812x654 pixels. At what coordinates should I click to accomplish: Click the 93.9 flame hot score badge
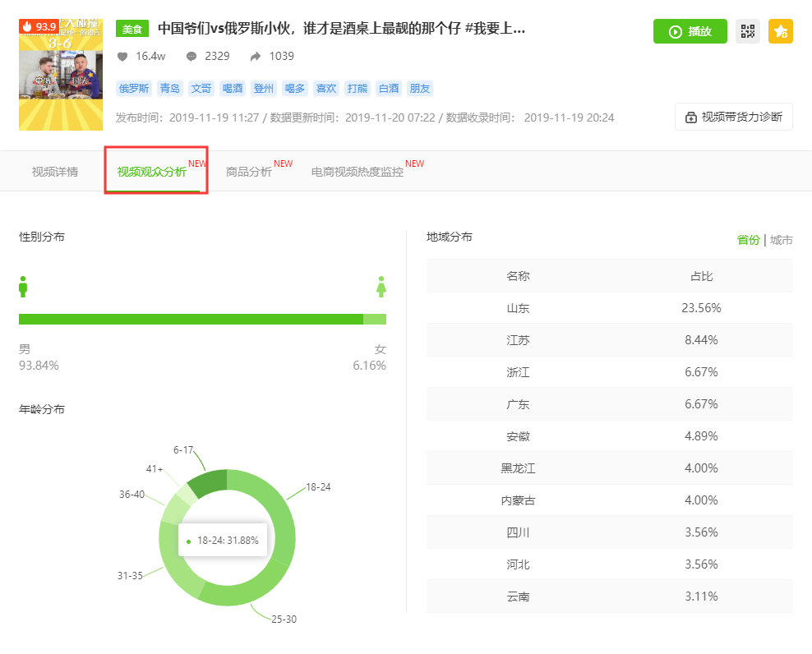[x=39, y=26]
